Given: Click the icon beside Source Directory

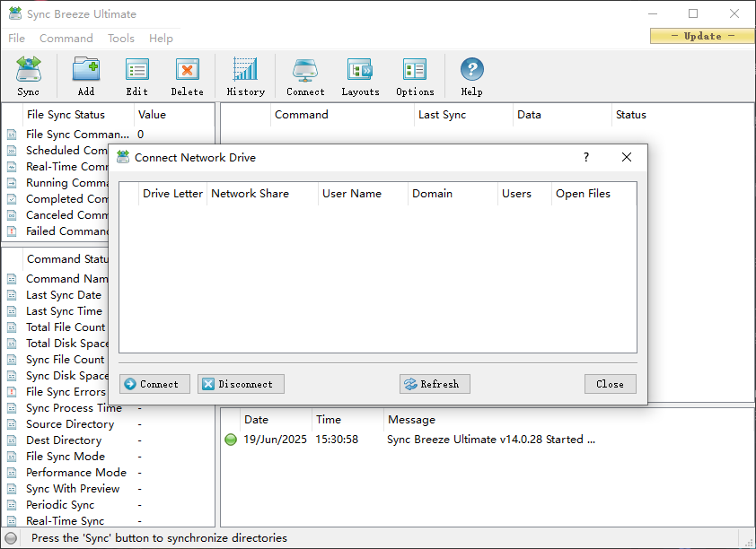Looking at the screenshot, I should click(12, 424).
